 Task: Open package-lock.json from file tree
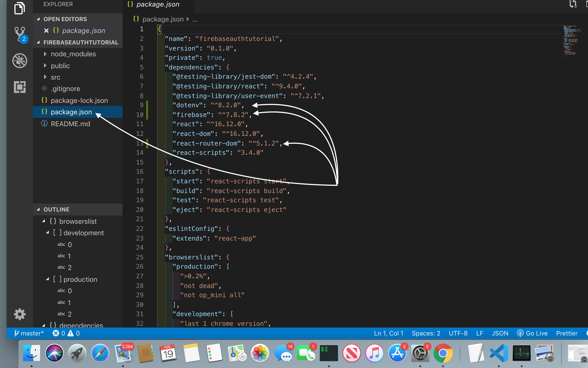[x=79, y=100]
